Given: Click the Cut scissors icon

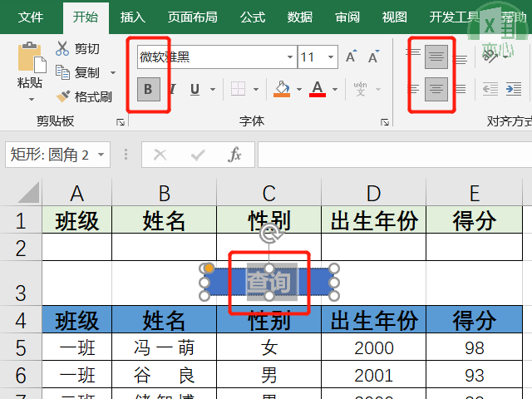Looking at the screenshot, I should click(62, 48).
